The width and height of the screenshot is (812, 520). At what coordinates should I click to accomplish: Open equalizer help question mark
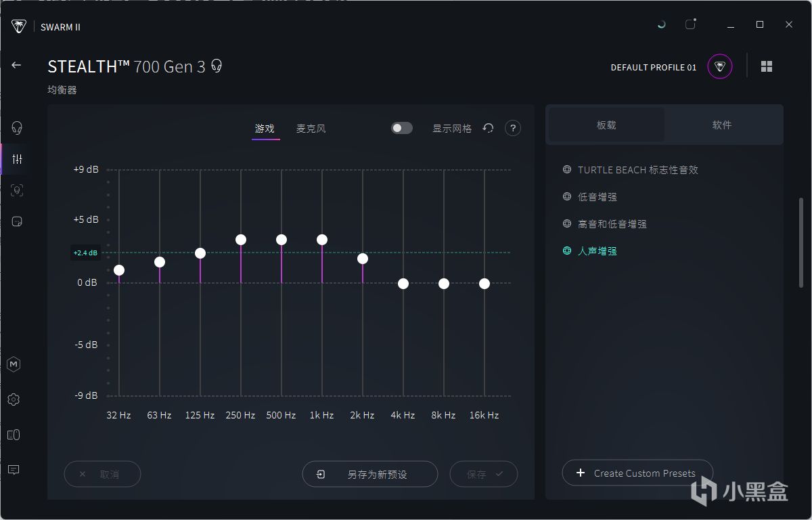pyautogui.click(x=513, y=128)
